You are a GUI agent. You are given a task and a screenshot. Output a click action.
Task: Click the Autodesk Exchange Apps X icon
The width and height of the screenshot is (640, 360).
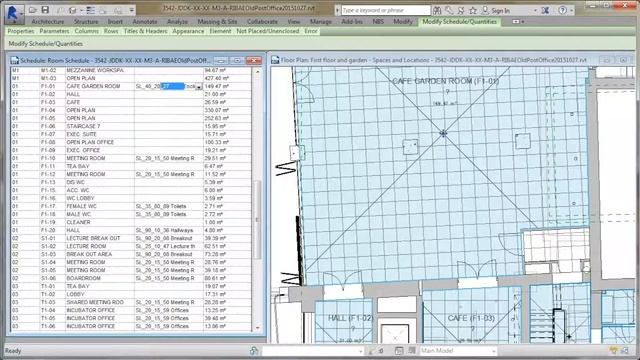545,10
